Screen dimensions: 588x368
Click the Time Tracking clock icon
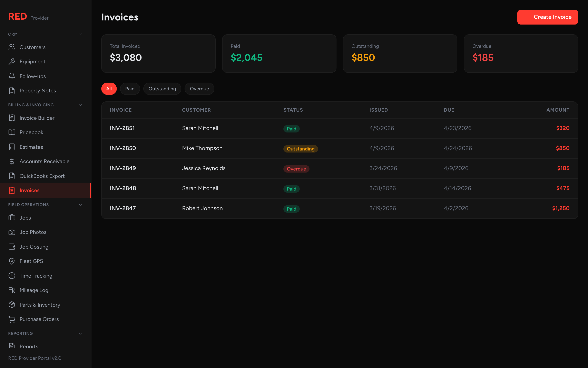(x=12, y=276)
